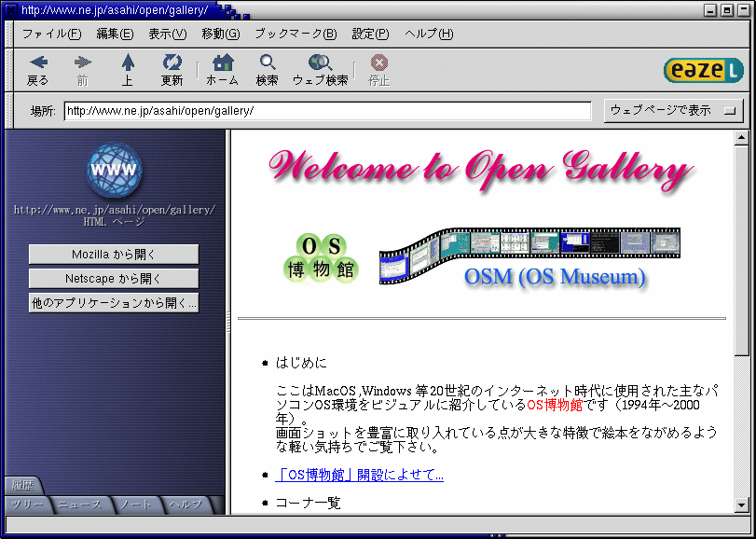
Task: Switch to the 履歴 sidebar tab
Action: pos(23,486)
